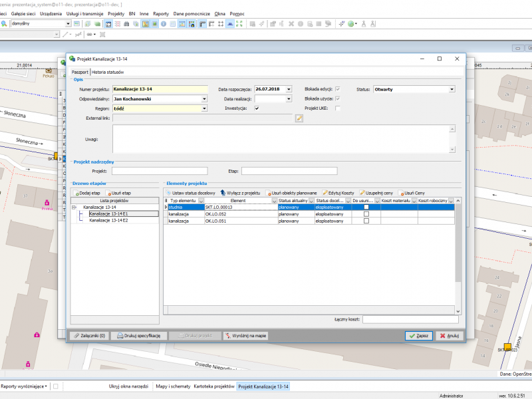Viewport: 532px width, 399px height.
Task: Click the red list icon in toolbar
Action: point(118,24)
